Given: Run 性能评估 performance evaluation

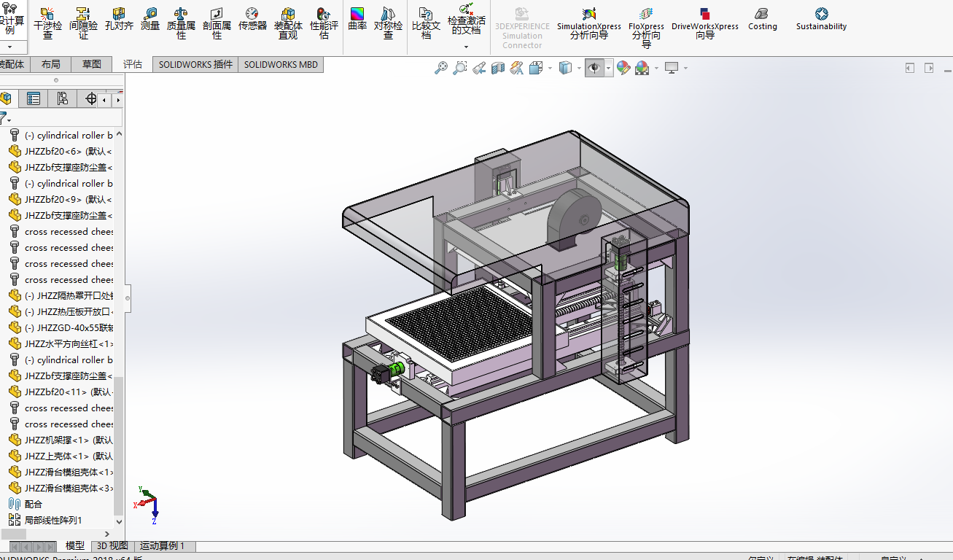Looking at the screenshot, I should click(324, 23).
